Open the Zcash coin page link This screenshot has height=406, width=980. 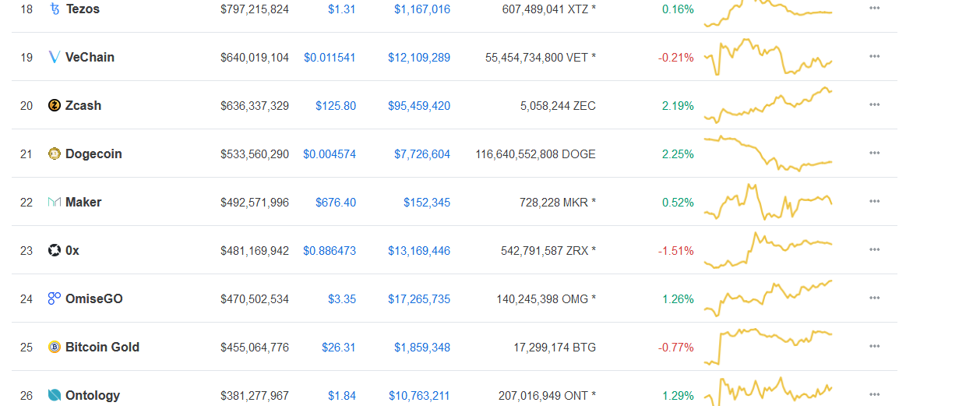tap(83, 105)
